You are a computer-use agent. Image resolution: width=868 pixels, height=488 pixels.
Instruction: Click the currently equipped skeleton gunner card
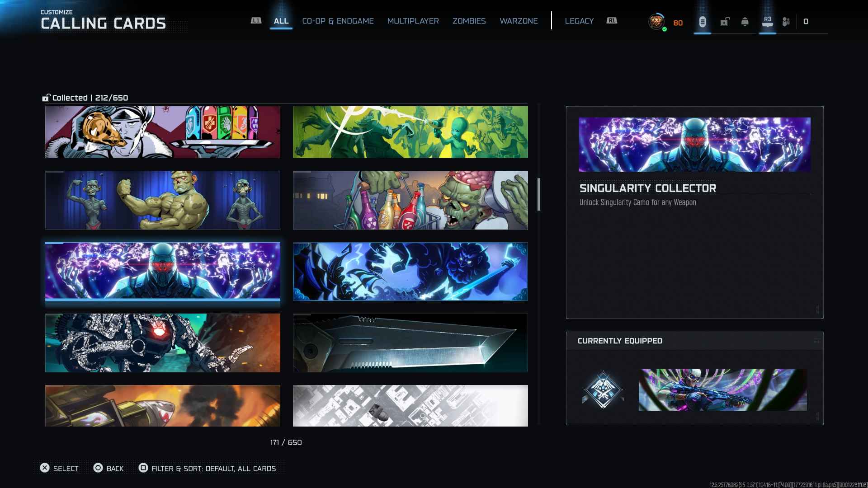coord(722,390)
